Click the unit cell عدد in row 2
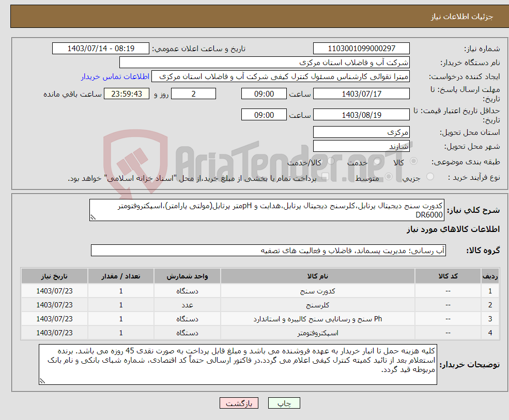509x420 pixels. [187, 305]
